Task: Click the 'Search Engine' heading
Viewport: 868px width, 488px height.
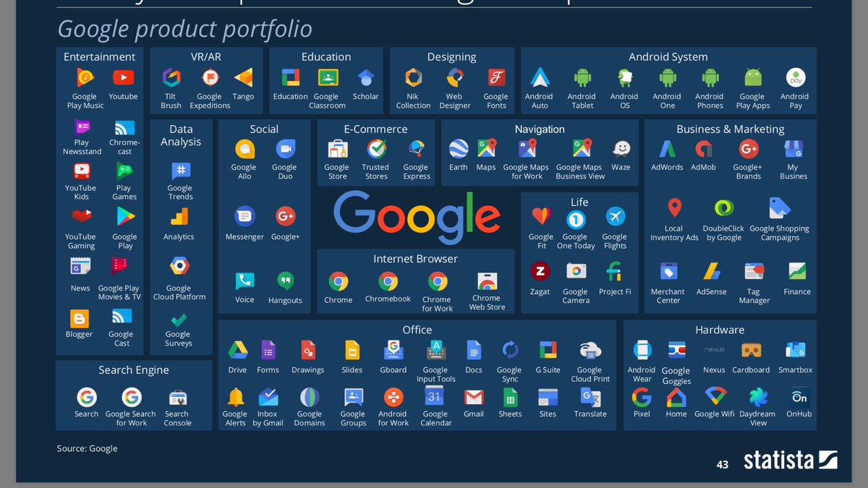Action: 134,370
